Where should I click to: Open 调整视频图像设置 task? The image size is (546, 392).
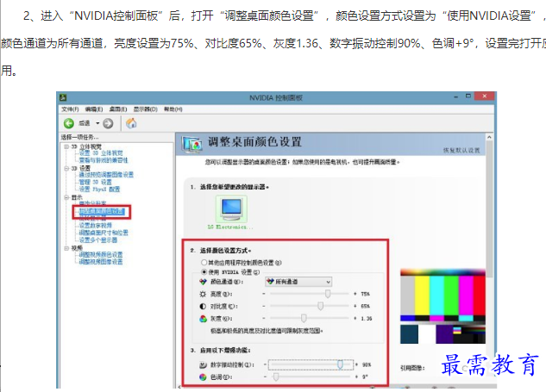click(101, 262)
